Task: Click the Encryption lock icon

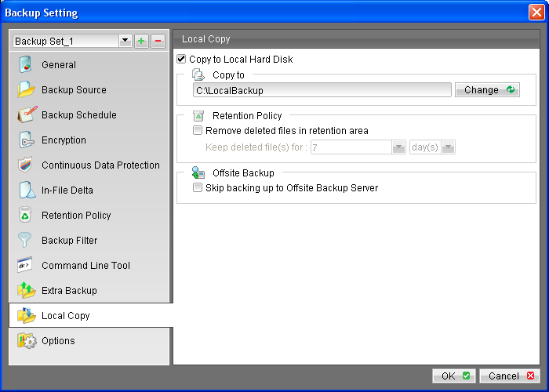Action: [27, 140]
